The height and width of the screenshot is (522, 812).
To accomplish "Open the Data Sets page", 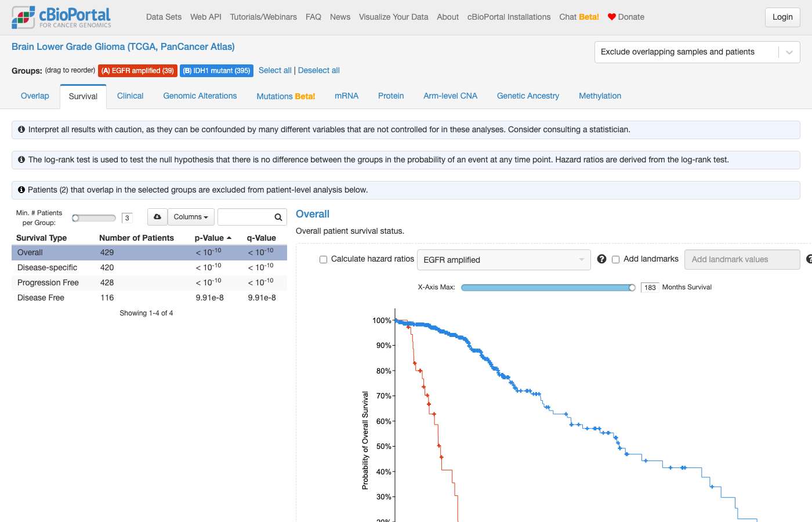I will click(164, 17).
